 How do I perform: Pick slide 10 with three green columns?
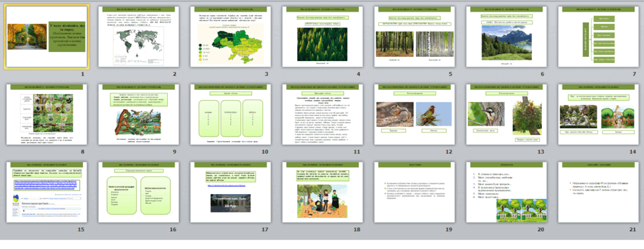[231, 115]
